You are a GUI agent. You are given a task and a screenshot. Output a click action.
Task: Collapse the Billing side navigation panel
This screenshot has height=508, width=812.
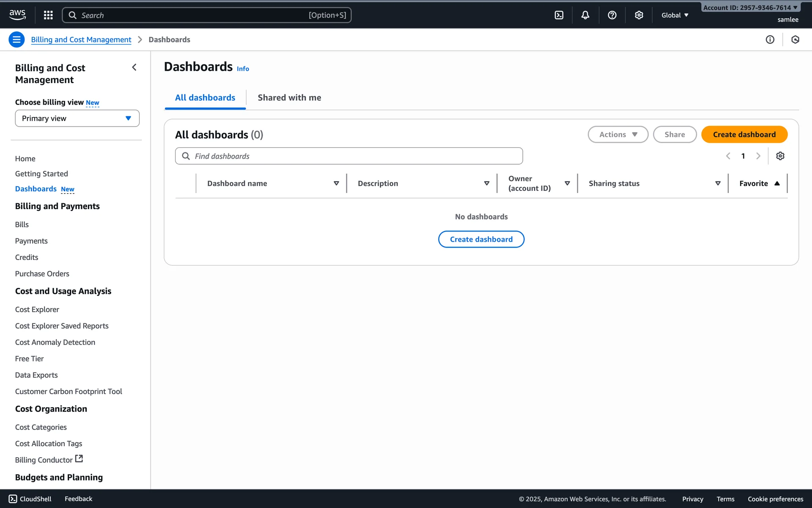click(x=134, y=67)
